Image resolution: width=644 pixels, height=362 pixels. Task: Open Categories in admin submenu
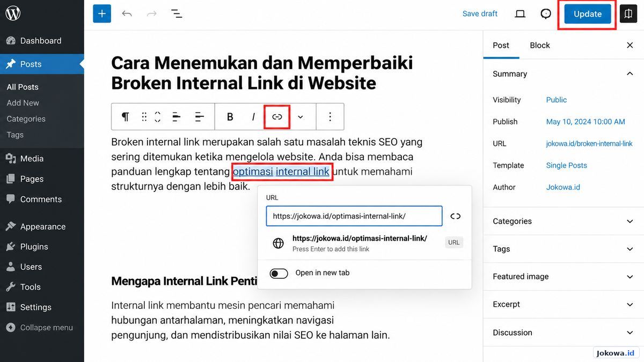[x=26, y=119]
